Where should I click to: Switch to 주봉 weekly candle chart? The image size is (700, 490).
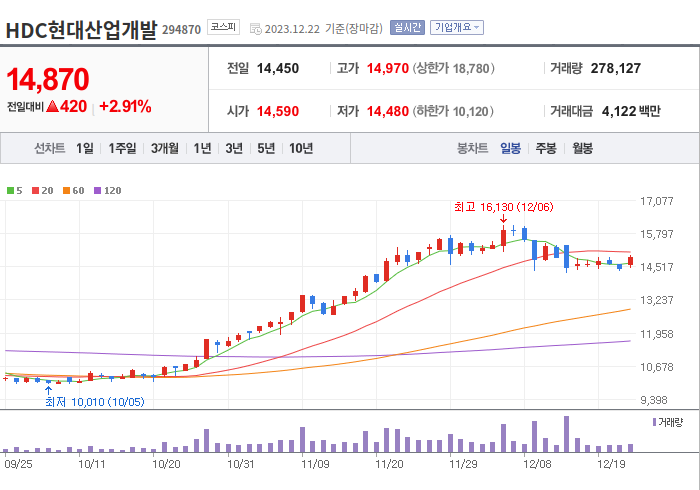click(x=546, y=148)
